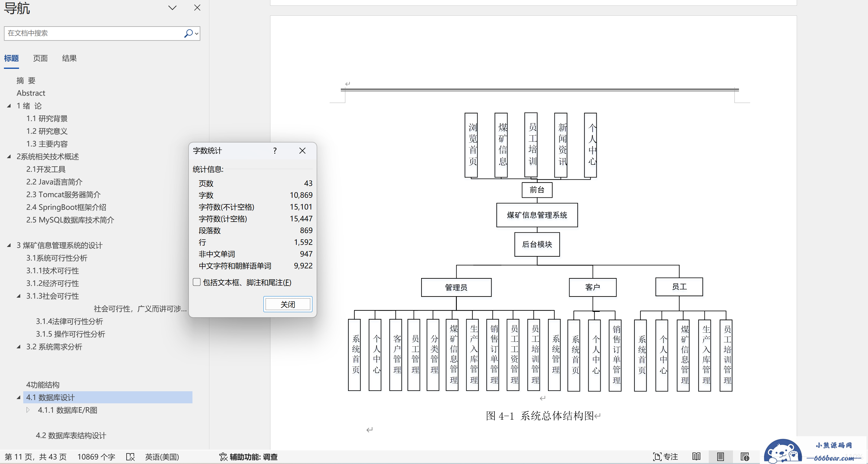Click the search magnifier icon in navigation pane
The width and height of the screenshot is (868, 464).
click(188, 33)
